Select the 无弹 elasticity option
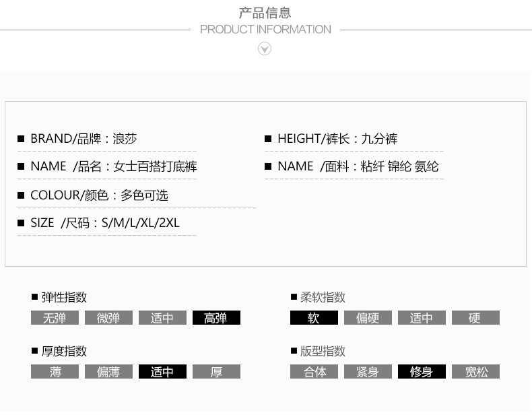The height and width of the screenshot is (419, 532). [x=55, y=318]
